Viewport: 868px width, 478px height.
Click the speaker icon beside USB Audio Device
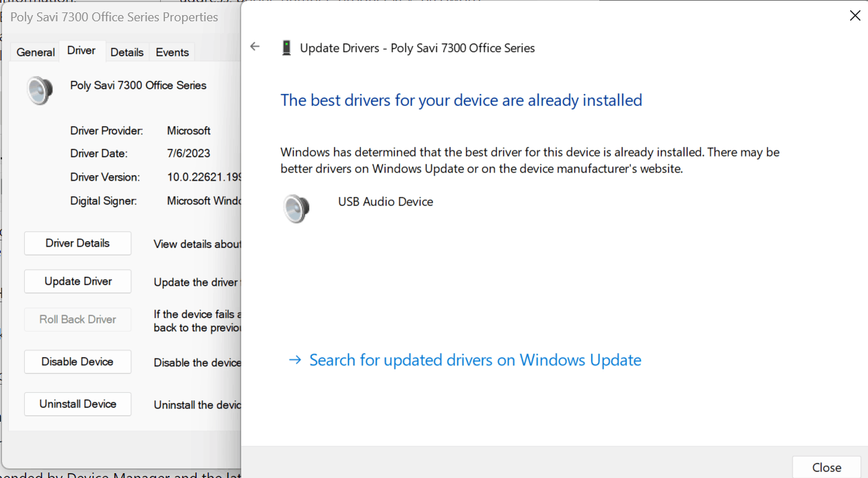[296, 208]
